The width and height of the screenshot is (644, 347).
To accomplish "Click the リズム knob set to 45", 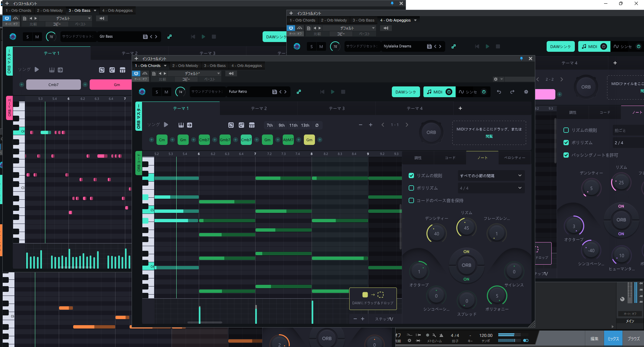I will coord(466,228).
